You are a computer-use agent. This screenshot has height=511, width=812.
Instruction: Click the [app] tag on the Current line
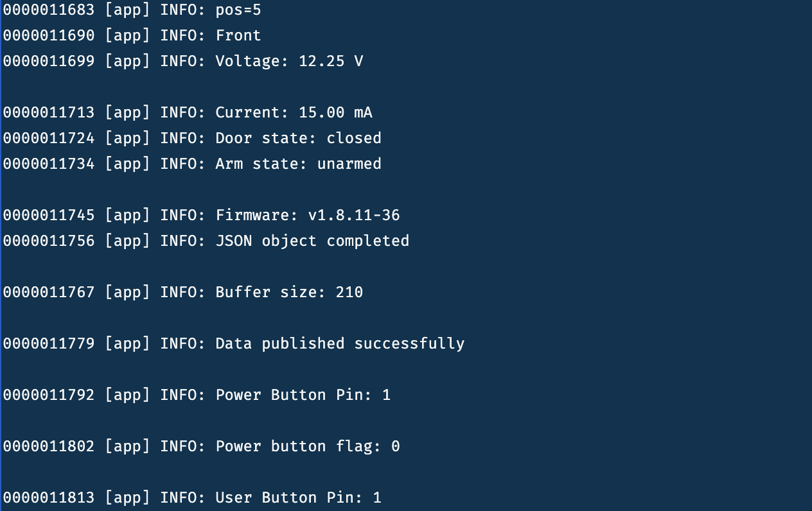pos(127,113)
